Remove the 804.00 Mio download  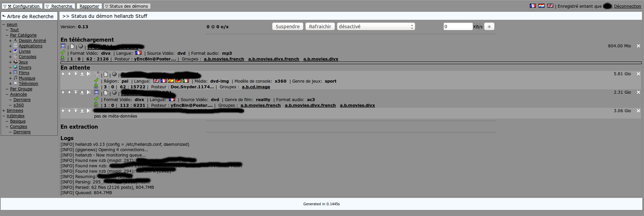click(x=638, y=46)
